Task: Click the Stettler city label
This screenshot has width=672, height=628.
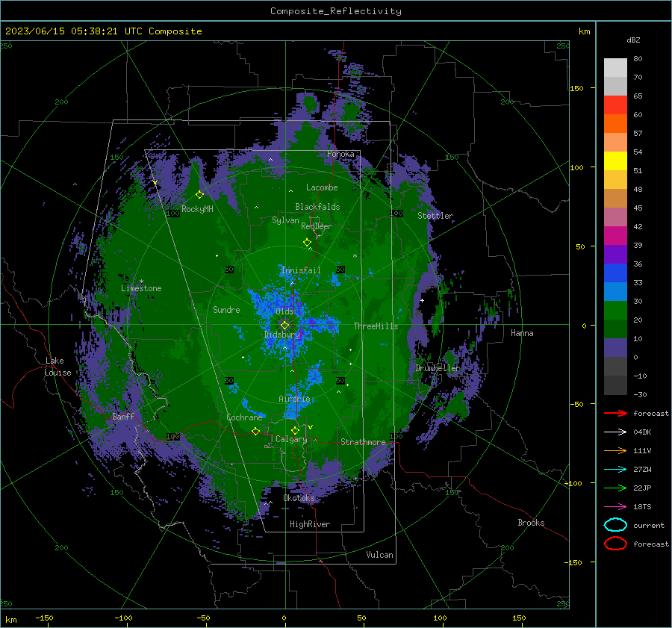Action: (x=435, y=216)
